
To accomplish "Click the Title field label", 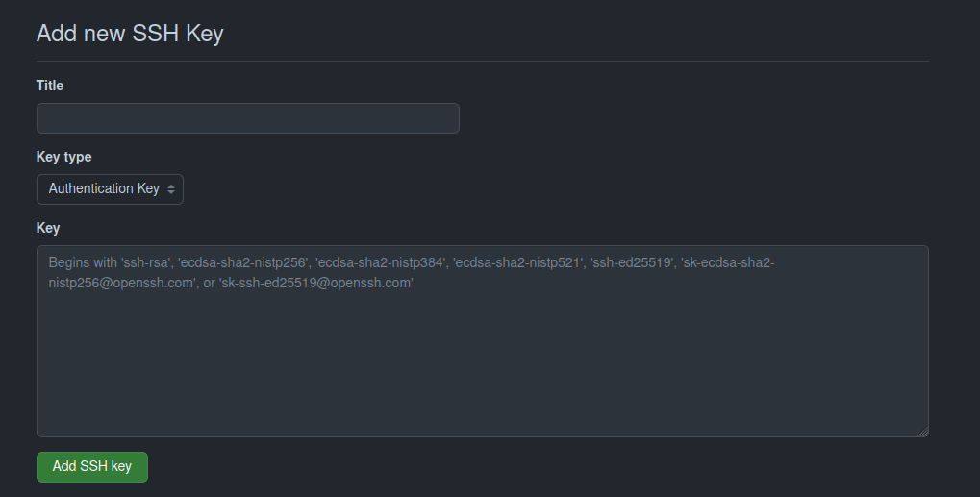I will pos(50,86).
